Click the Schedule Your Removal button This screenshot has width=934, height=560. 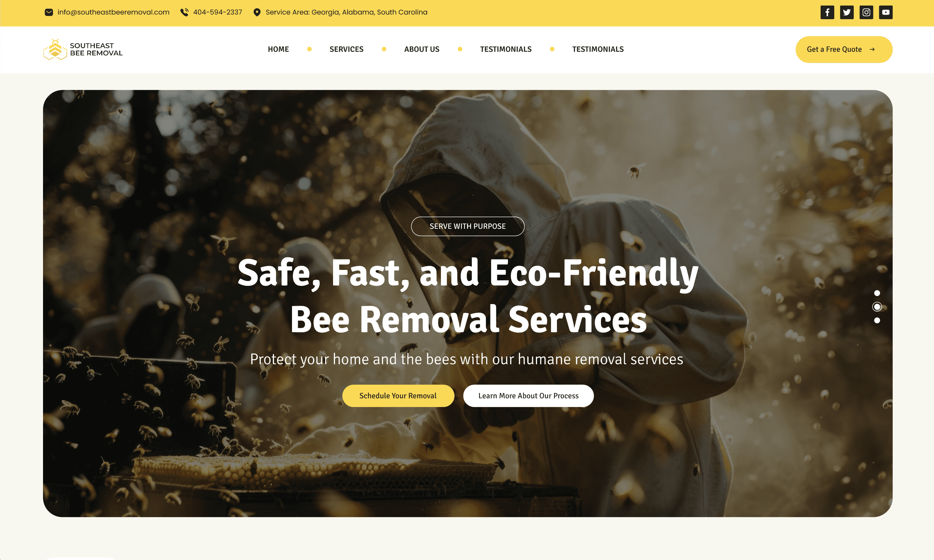click(x=398, y=396)
